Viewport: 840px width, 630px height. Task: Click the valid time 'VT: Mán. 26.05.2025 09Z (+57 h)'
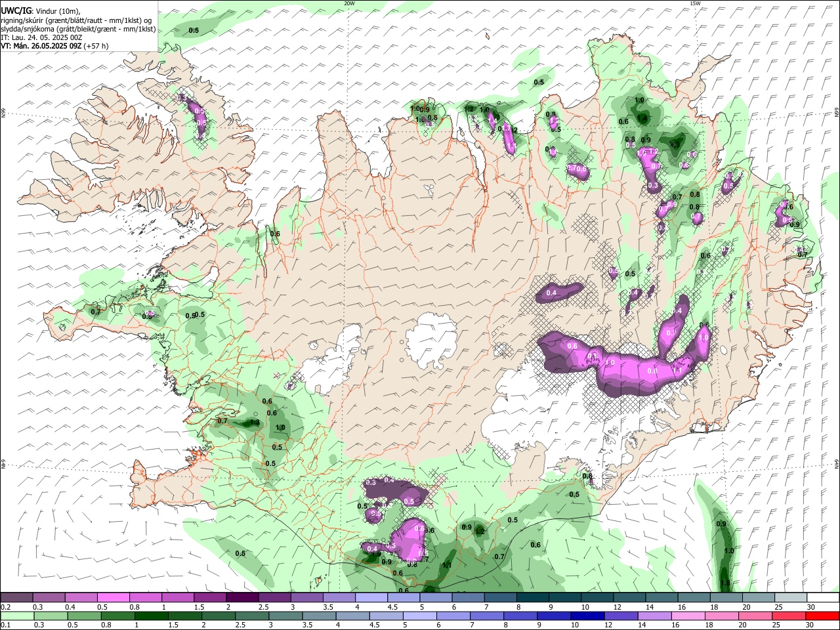pos(55,46)
